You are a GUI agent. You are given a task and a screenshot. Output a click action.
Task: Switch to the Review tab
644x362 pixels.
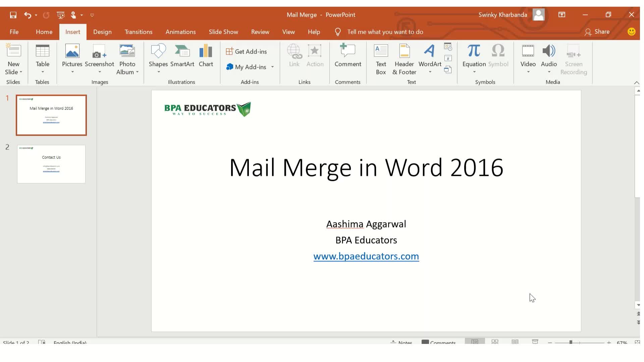(x=260, y=32)
